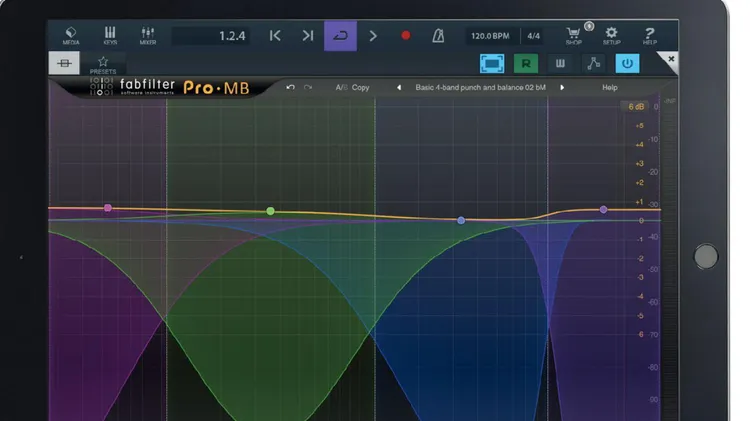This screenshot has width=750, height=421.
Task: Open the top-bar Help question mark
Action: 650,36
